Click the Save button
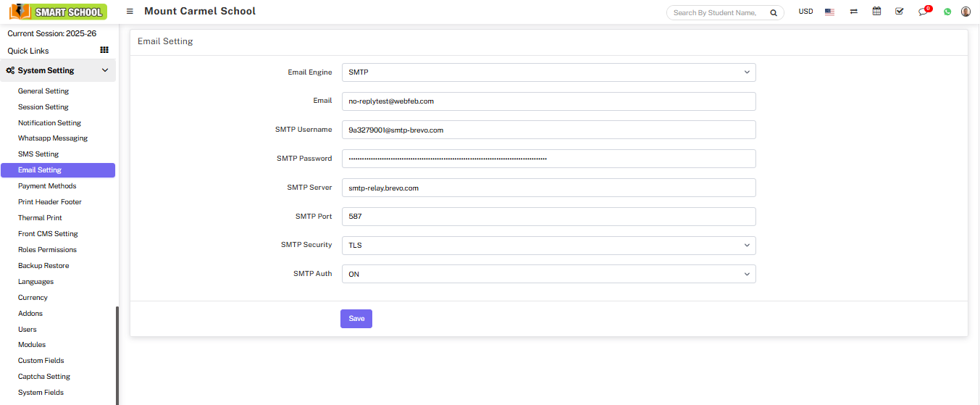The height and width of the screenshot is (405, 980). click(x=356, y=319)
